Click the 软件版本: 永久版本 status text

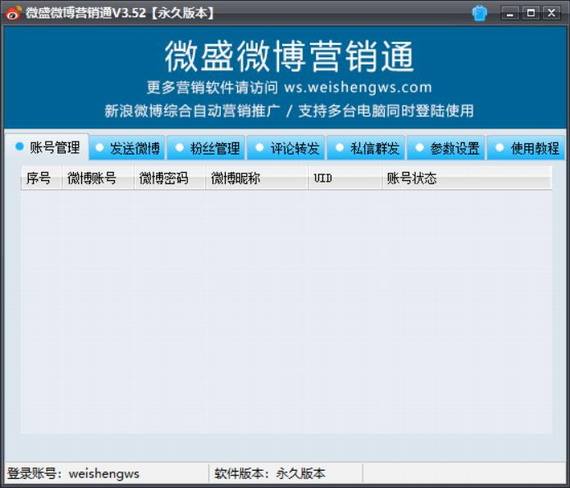(270, 473)
